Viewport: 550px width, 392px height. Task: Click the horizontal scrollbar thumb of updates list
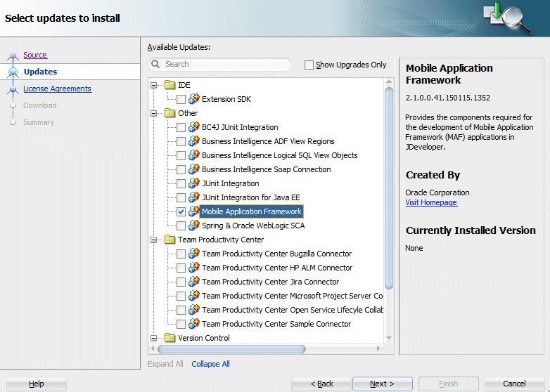click(231, 349)
